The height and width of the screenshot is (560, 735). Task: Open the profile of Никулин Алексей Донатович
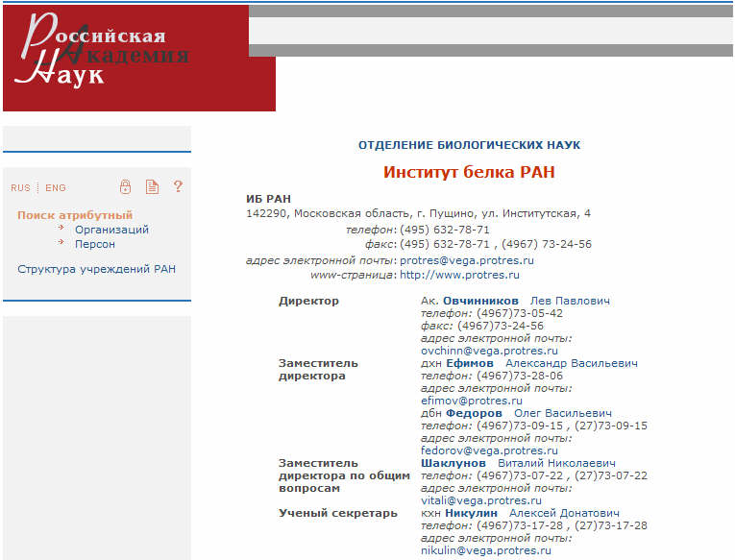click(532, 513)
